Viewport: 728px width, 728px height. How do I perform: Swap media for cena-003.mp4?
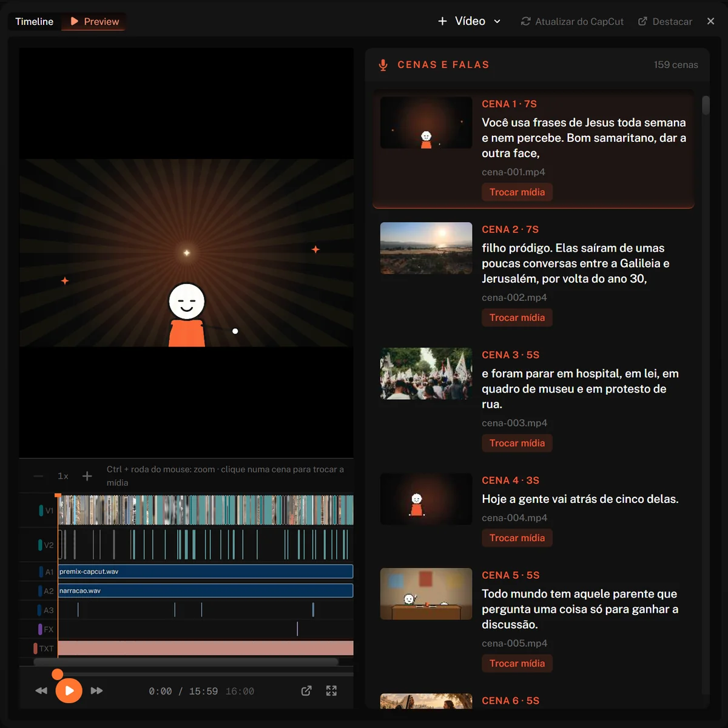[517, 443]
